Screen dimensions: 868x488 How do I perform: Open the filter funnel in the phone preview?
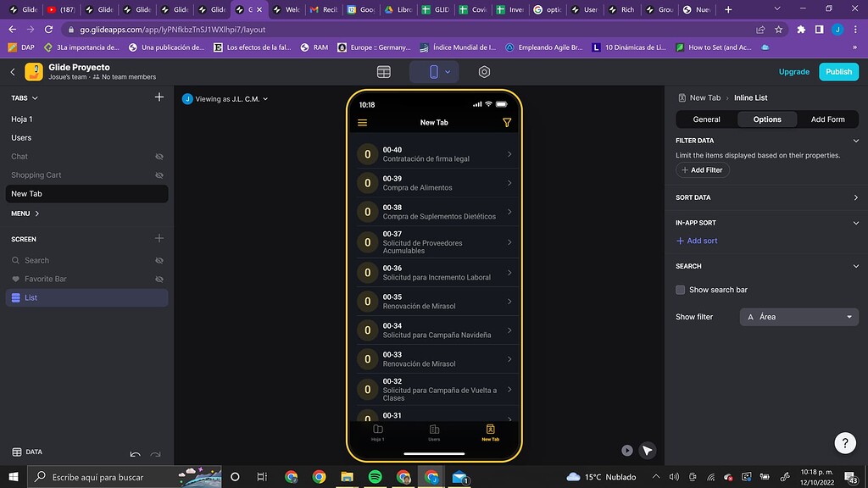(507, 122)
